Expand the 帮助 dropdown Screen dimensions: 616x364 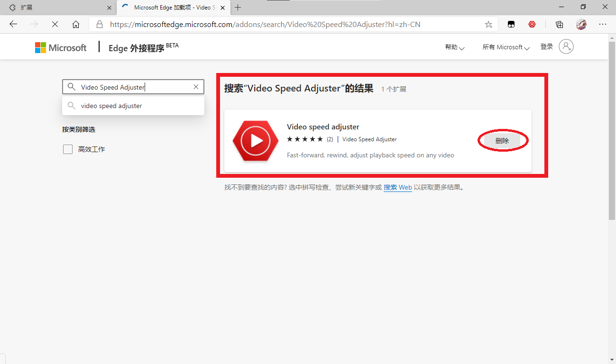click(x=454, y=47)
